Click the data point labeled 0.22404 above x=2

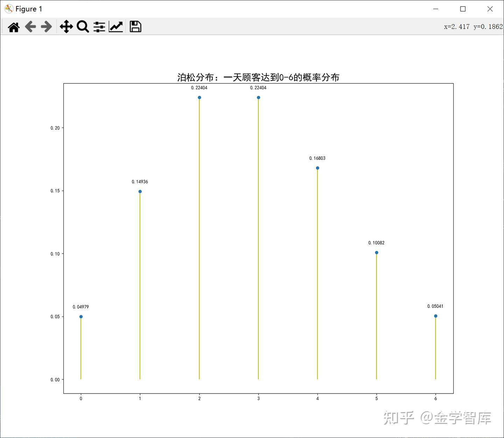199,97
